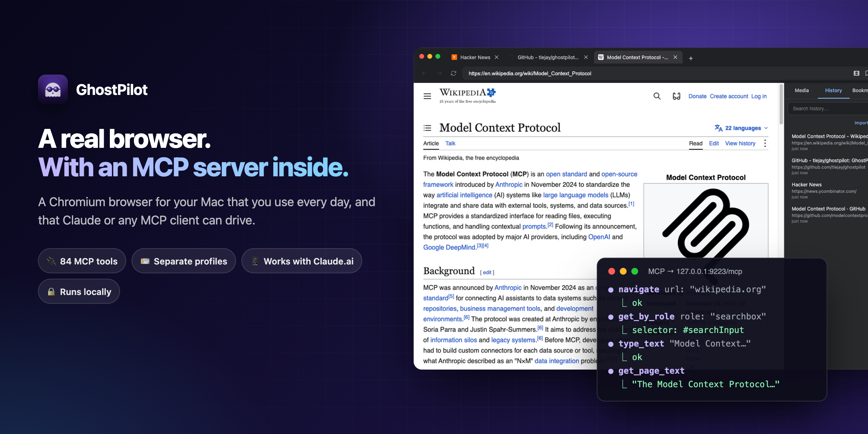Click the Works with Claude.ai badge
The height and width of the screenshot is (434, 868).
tap(302, 261)
